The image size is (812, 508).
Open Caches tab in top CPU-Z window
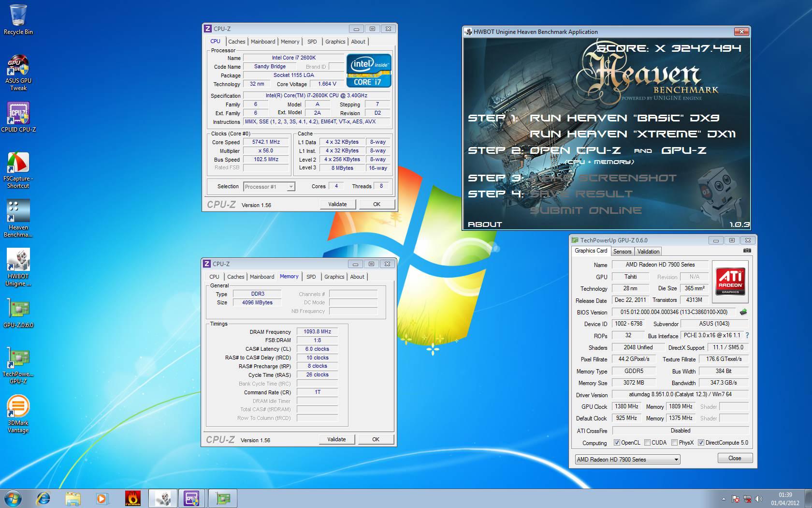click(237, 42)
